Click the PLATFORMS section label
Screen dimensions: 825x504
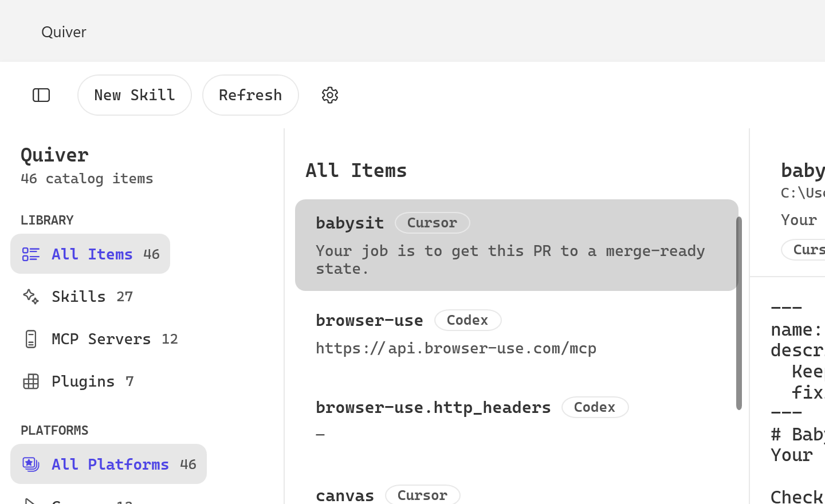pyautogui.click(x=54, y=431)
